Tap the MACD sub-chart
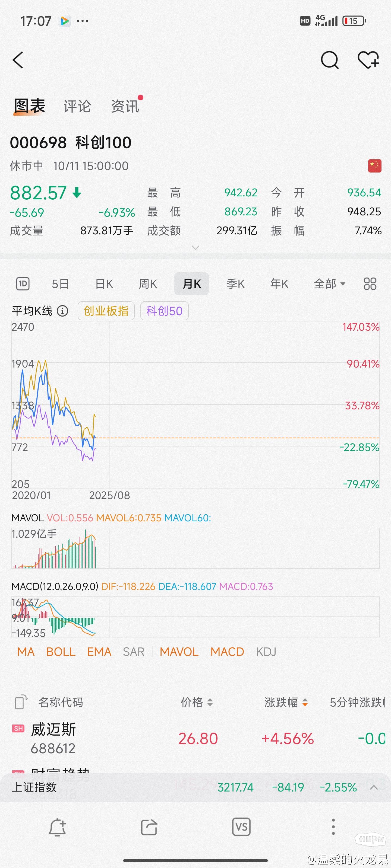391x868 pixels. tap(195, 617)
